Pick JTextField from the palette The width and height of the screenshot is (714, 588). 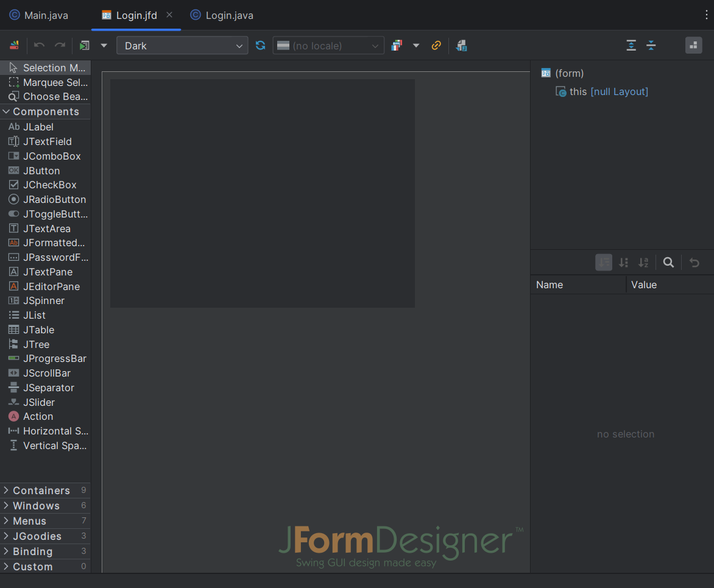coord(46,141)
